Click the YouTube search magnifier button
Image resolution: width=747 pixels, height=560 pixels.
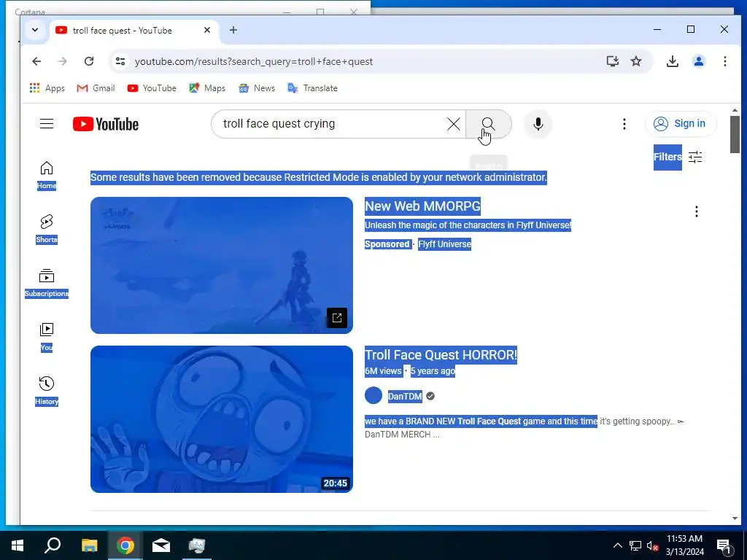point(488,124)
